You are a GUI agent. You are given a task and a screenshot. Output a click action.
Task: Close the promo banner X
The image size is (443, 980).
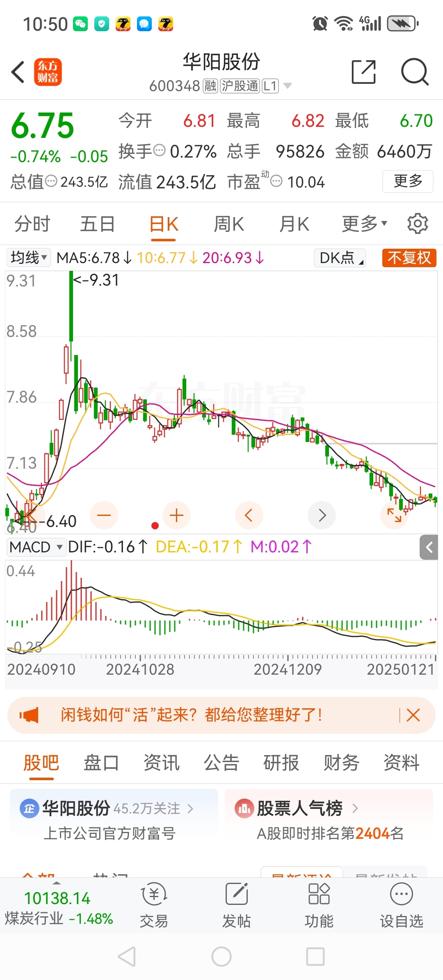coord(413,715)
